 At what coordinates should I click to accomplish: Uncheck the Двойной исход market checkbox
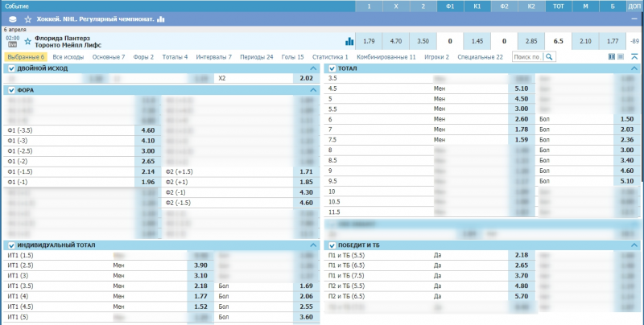click(11, 68)
